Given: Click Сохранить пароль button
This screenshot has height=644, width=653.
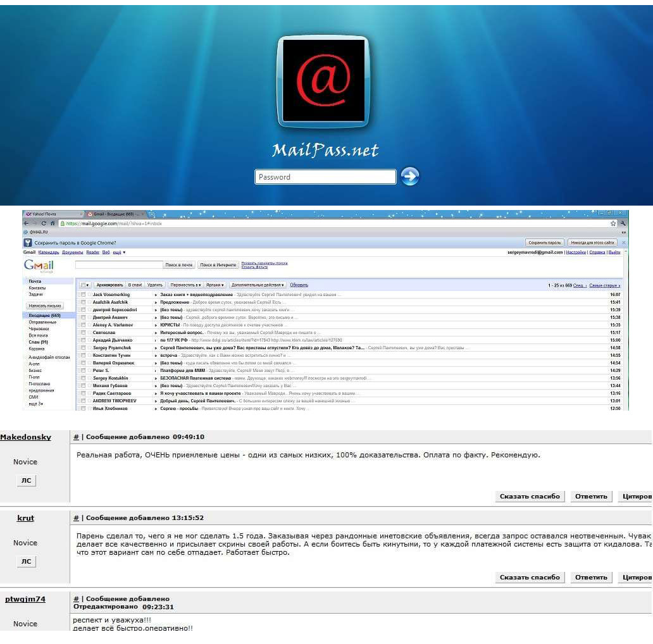Looking at the screenshot, I should tap(544, 243).
